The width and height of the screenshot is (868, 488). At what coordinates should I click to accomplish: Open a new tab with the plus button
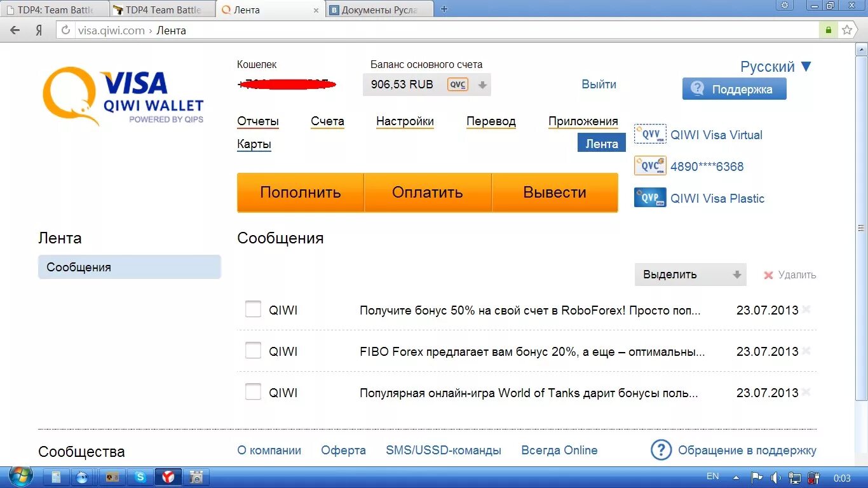coord(444,9)
